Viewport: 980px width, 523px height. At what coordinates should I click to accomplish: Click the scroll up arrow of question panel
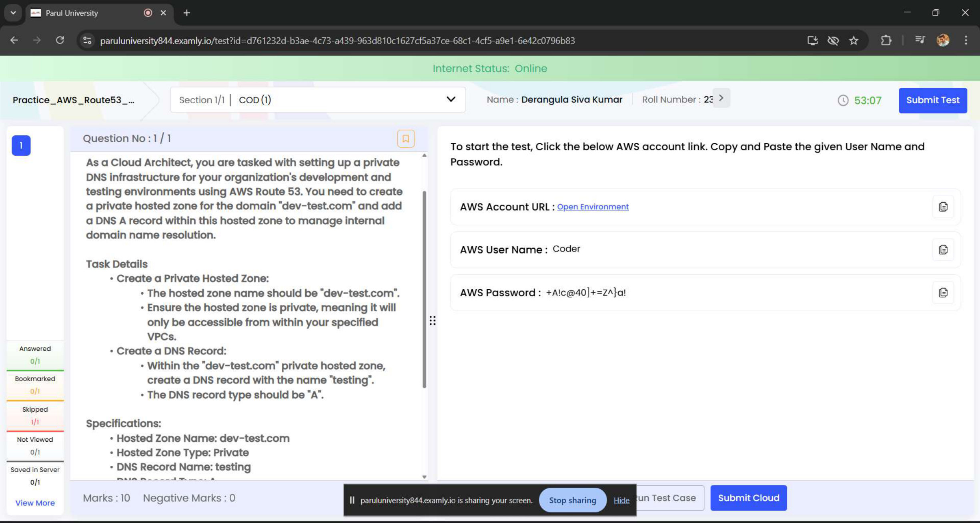pyautogui.click(x=424, y=155)
